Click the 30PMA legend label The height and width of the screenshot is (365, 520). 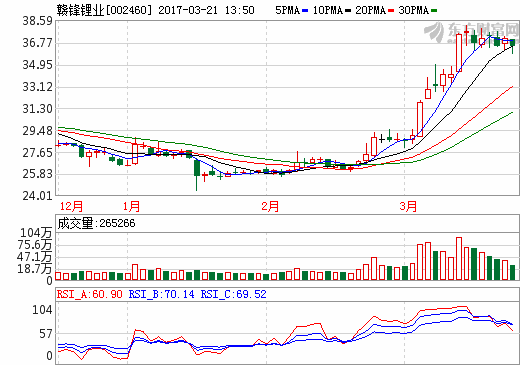click(x=413, y=10)
